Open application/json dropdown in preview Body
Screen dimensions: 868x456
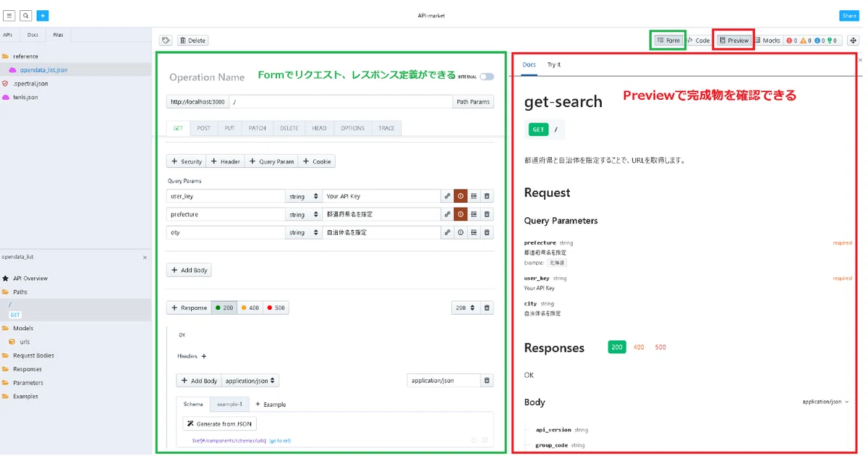coord(825,401)
